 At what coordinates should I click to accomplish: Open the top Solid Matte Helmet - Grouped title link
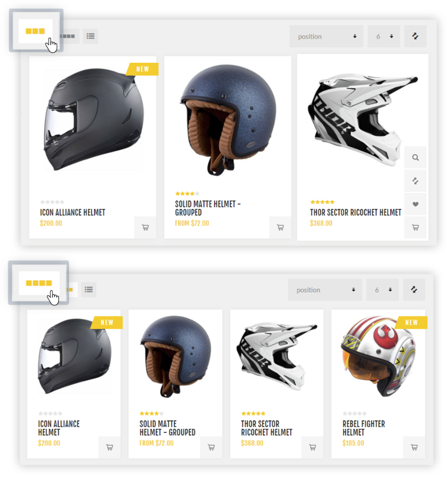(x=208, y=208)
